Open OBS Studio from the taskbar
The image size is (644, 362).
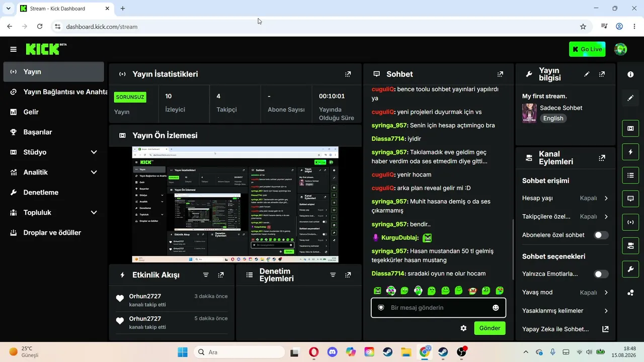461,352
